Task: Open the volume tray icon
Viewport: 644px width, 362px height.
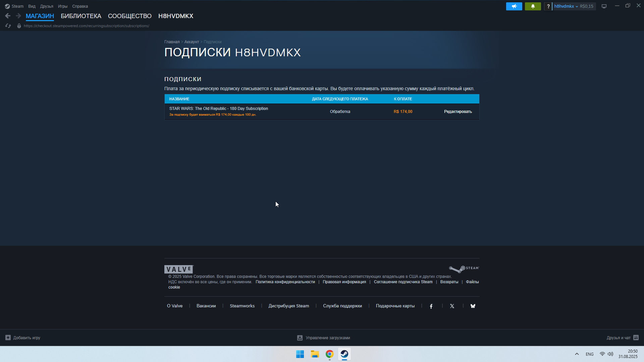Action: click(610, 354)
